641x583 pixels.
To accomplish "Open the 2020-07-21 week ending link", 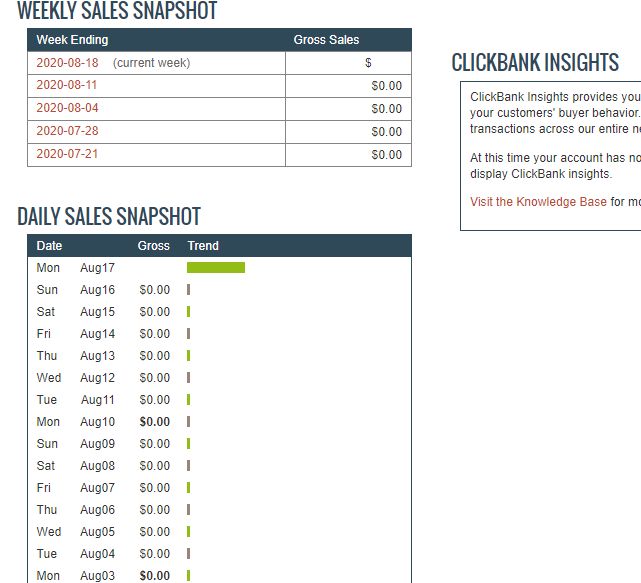I will click(67, 154).
